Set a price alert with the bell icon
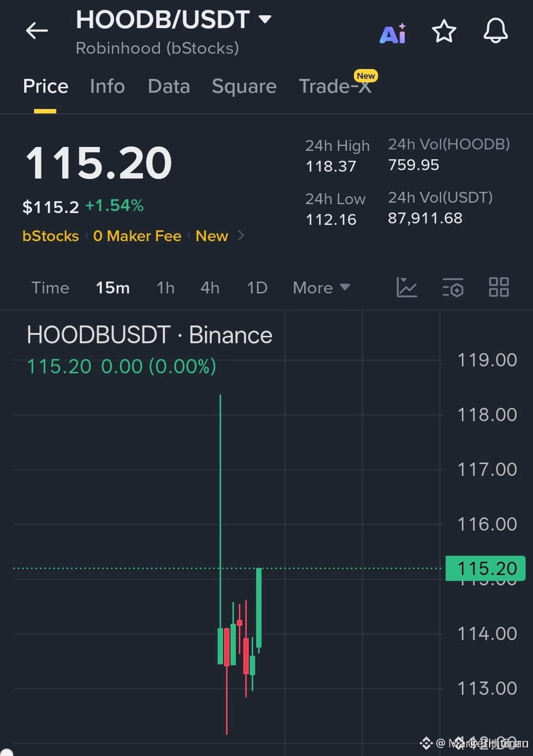 pyautogui.click(x=495, y=31)
